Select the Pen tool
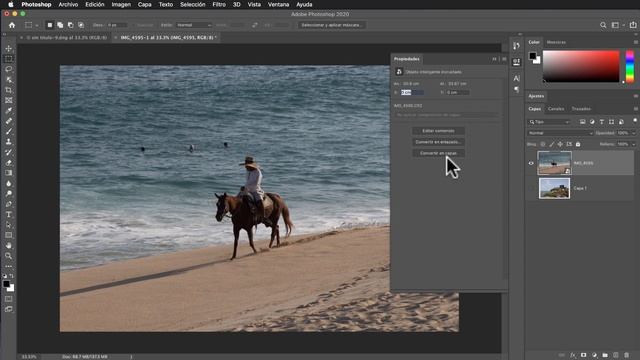This screenshot has height=360, width=640. 9,204
